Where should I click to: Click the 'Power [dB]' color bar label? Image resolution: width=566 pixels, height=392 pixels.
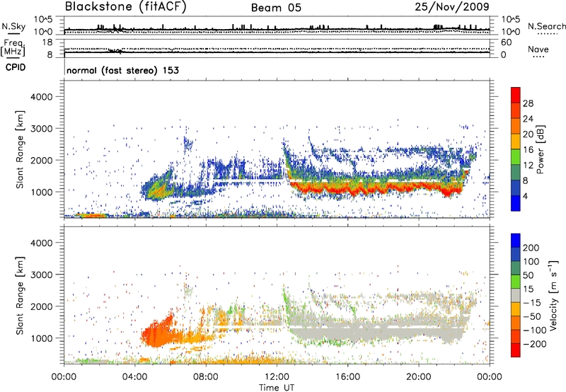point(541,149)
